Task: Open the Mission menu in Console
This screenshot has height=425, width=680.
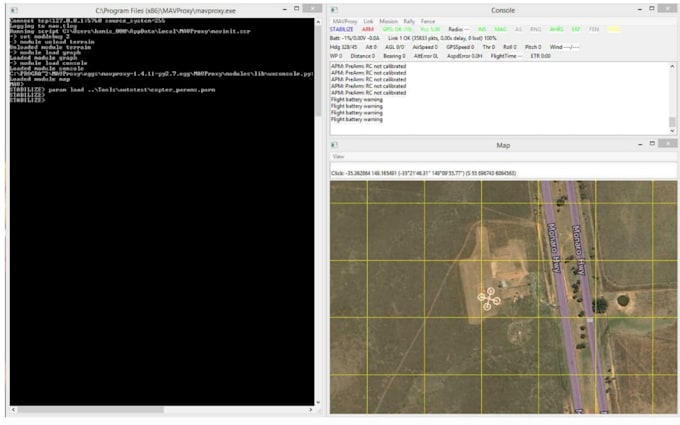Action: click(x=388, y=21)
